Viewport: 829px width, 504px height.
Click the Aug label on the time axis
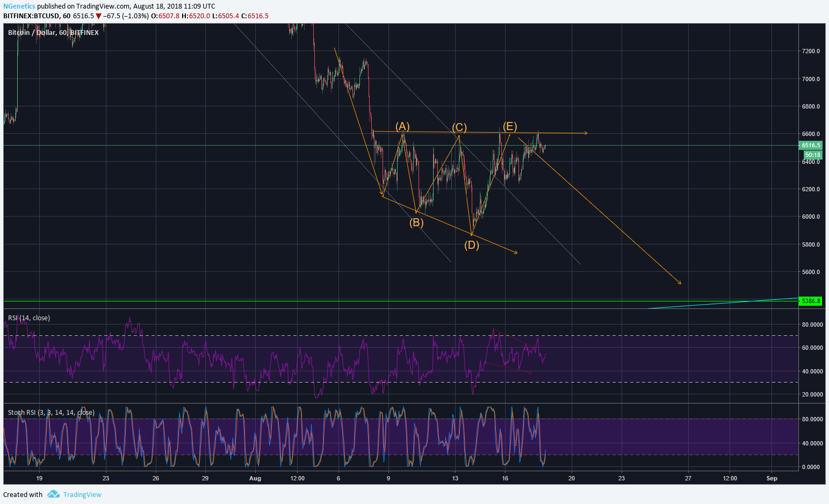[255, 478]
